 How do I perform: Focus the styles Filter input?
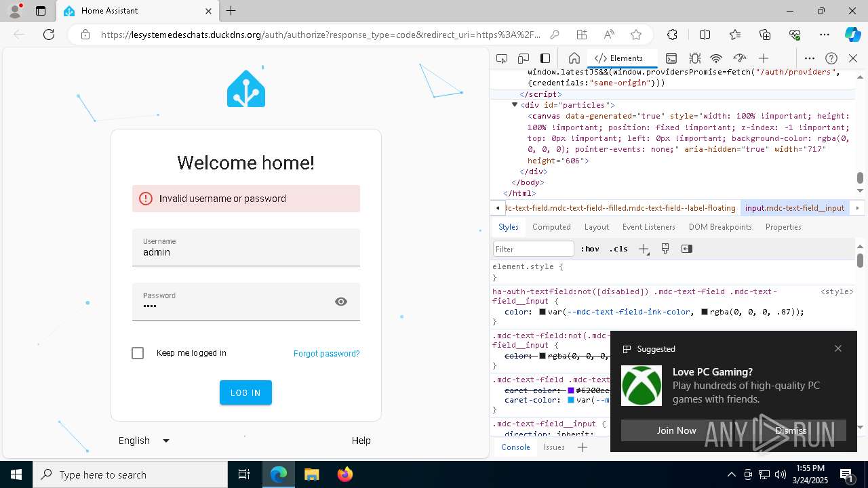(x=534, y=249)
